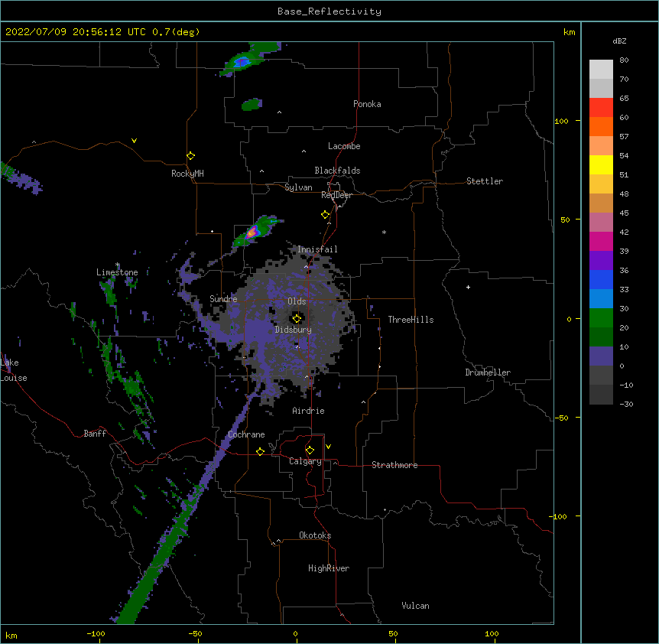Image resolution: width=659 pixels, height=644 pixels.
Task: Click the intense storm cell west of Innisfail
Action: [252, 232]
